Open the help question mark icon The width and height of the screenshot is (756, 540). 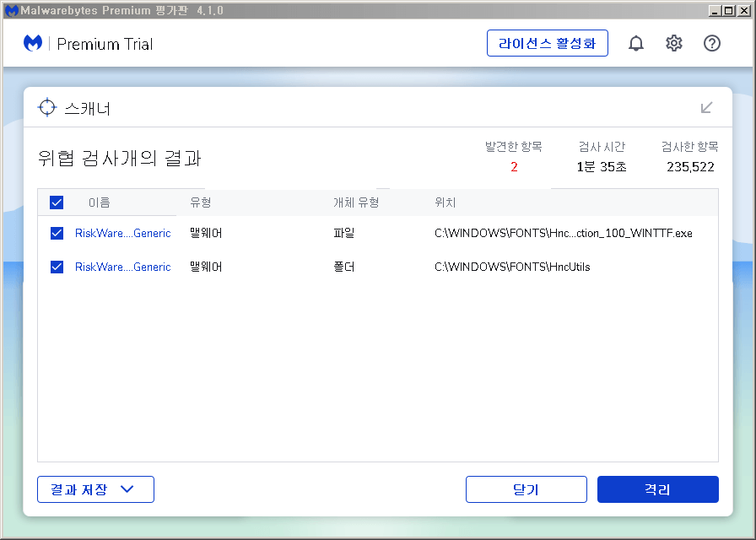711,43
